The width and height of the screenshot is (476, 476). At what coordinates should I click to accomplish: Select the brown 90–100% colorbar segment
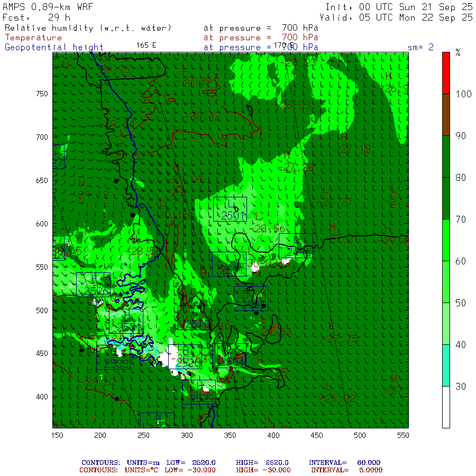coord(446,115)
